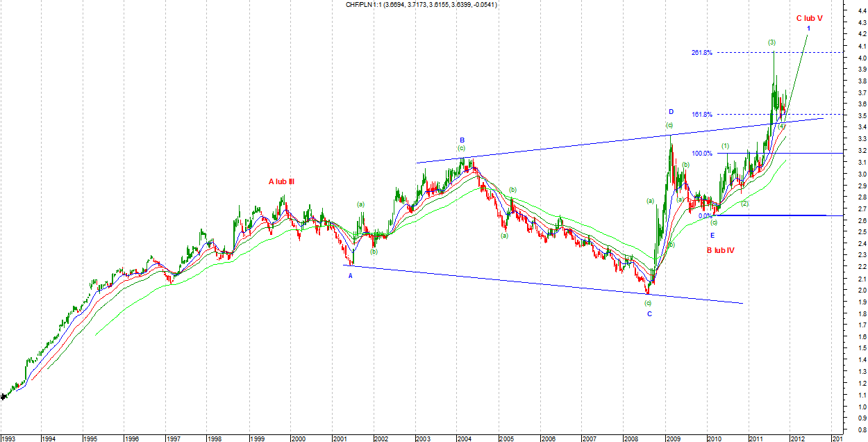This screenshot has width=868, height=442.
Task: Click the 2008 year marker on time axis
Action: click(630, 439)
